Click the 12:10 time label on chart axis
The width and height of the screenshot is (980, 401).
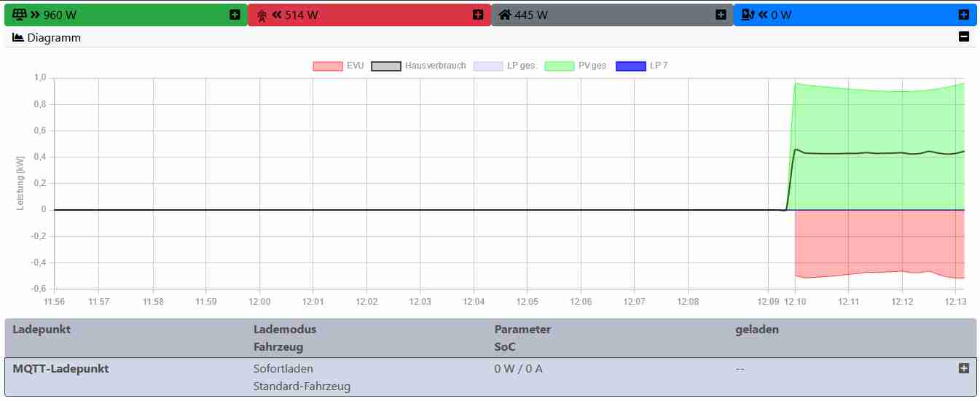795,301
